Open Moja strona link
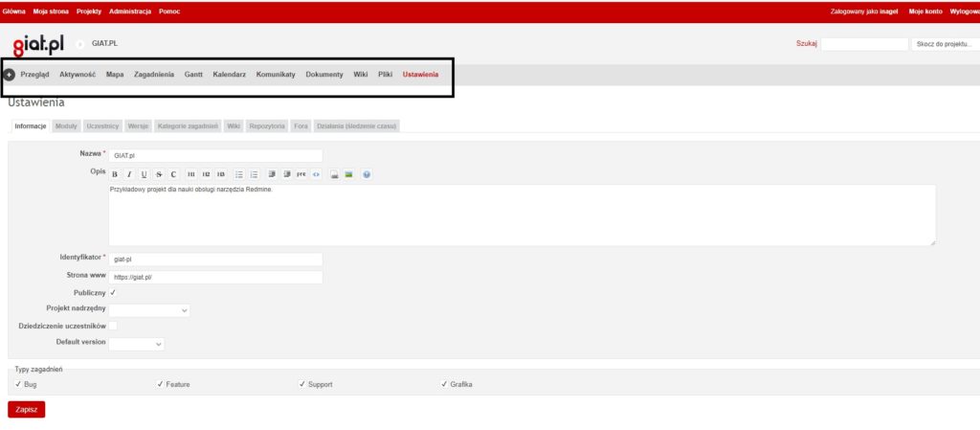 pos(51,11)
